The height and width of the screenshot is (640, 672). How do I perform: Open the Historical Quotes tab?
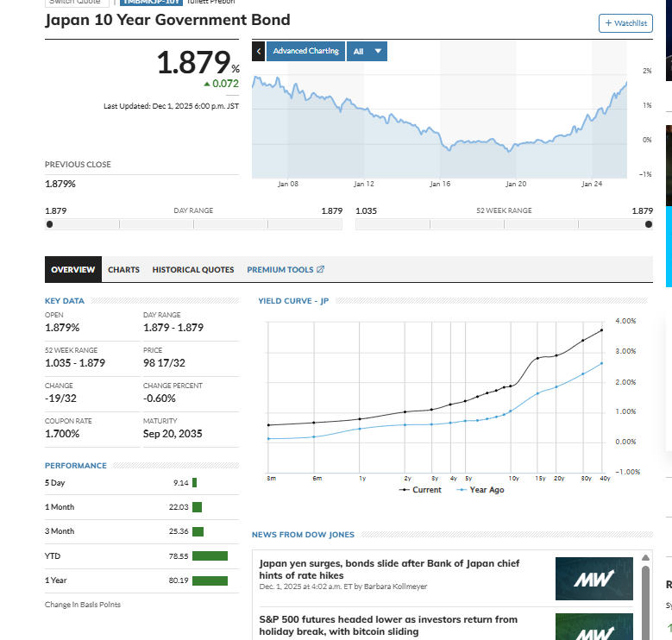pyautogui.click(x=193, y=269)
